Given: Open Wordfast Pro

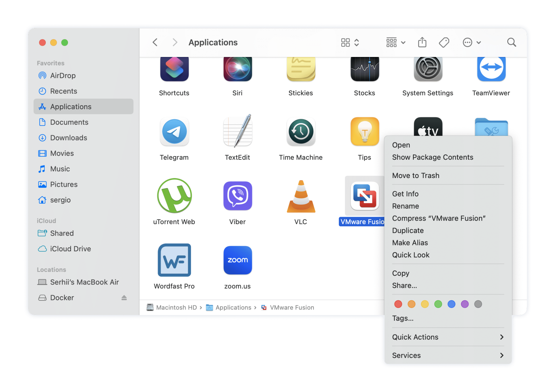Looking at the screenshot, I should (174, 260).
